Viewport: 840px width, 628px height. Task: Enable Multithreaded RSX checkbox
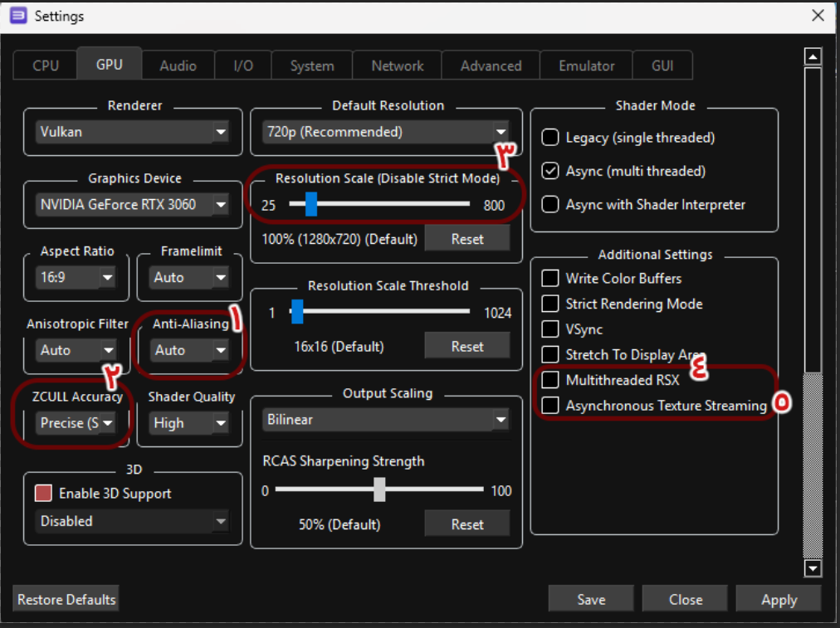click(550, 380)
